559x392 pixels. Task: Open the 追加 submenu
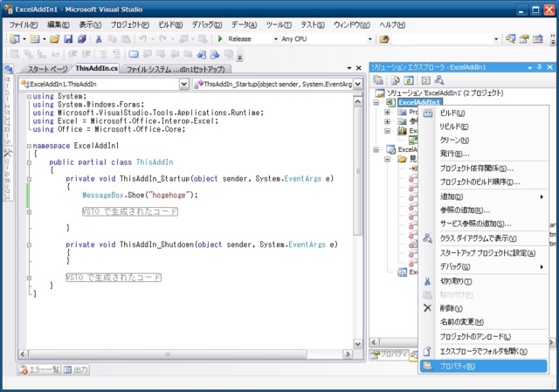tap(483, 196)
